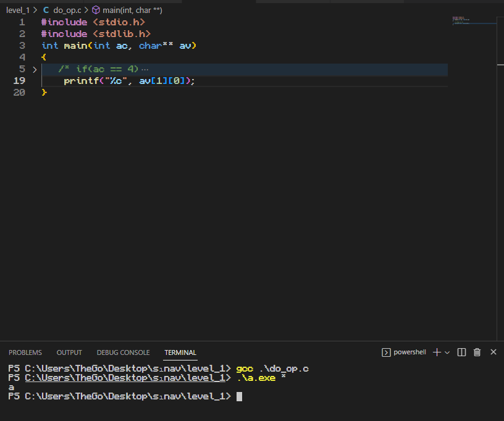Click the powershell terminal icon

tap(386, 352)
